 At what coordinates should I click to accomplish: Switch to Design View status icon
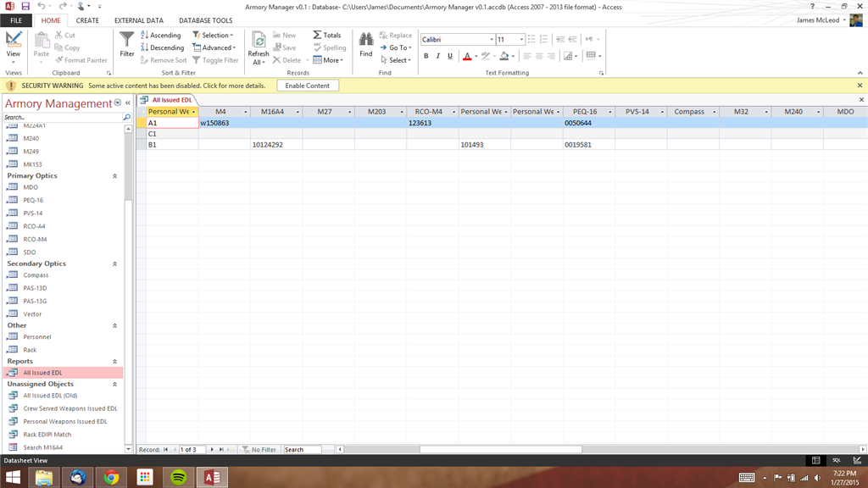[857, 460]
